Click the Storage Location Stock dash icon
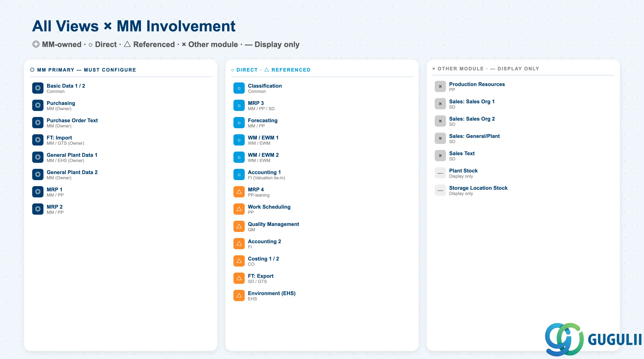Screen dimensions: 644x359 coord(440,190)
